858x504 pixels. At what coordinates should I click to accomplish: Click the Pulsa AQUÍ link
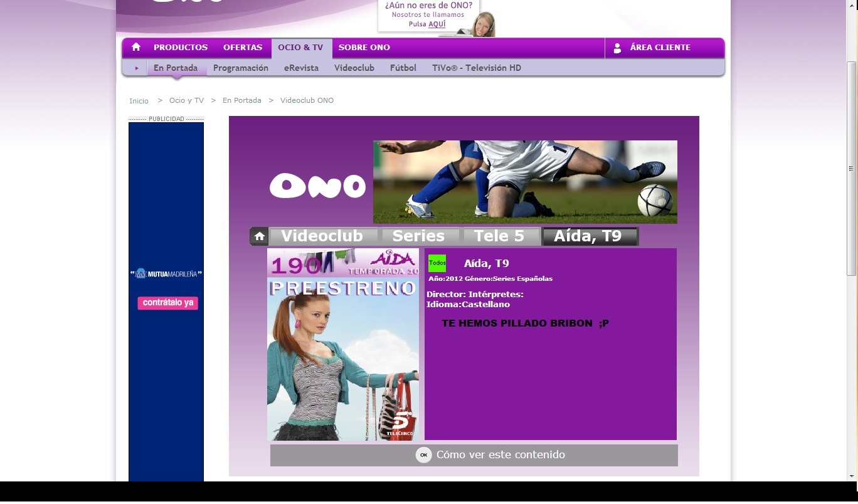[x=437, y=24]
